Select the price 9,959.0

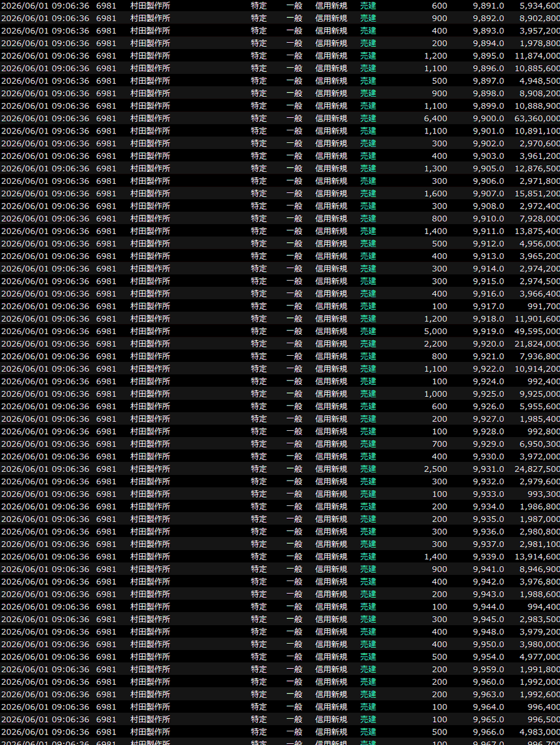click(488, 669)
